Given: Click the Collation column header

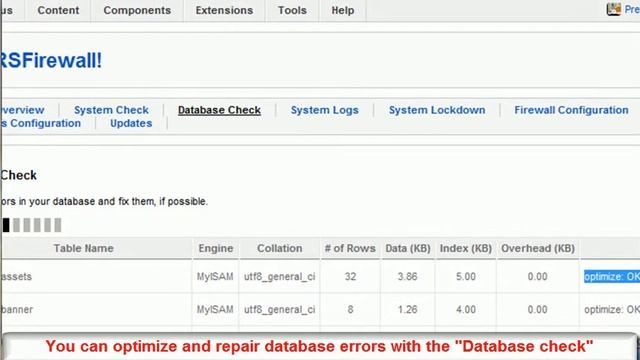Looking at the screenshot, I should click(x=280, y=248).
